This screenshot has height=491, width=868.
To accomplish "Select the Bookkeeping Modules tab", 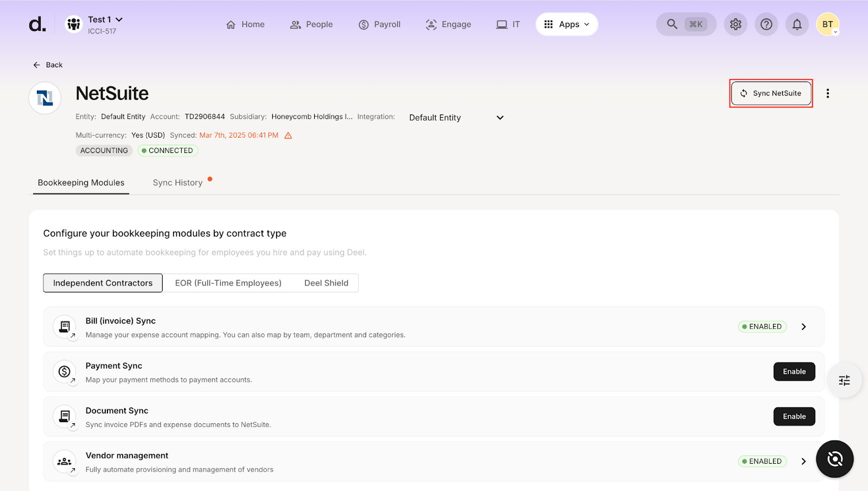I will click(81, 183).
